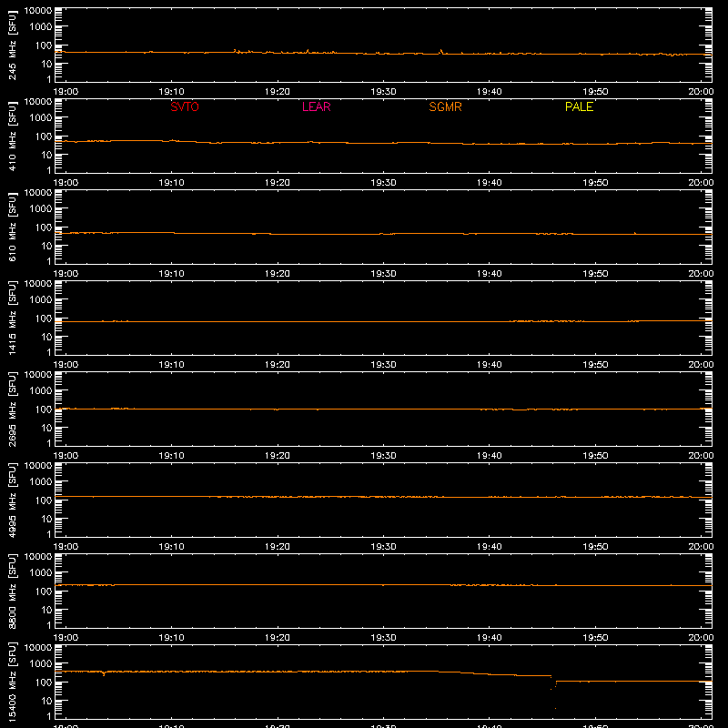The width and height of the screenshot is (728, 728).
Task: Click the 100 label on 610 MHz axis
Action: click(x=44, y=227)
